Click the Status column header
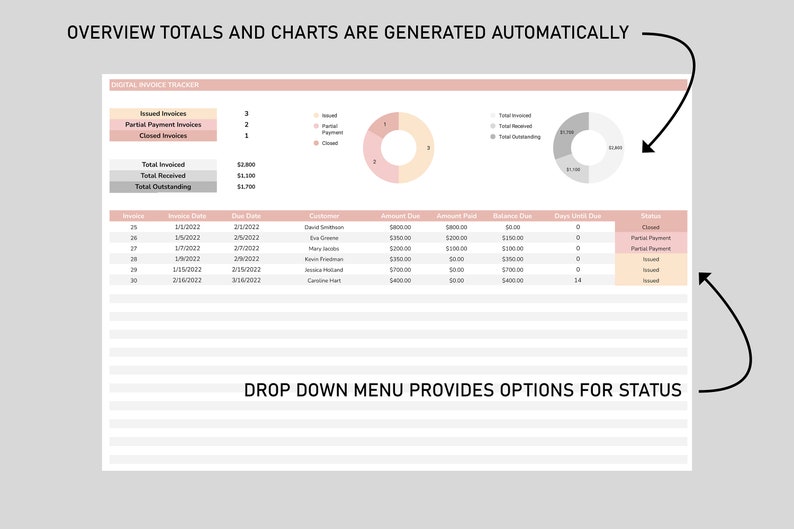Viewport: 794px width, 529px height. (651, 216)
